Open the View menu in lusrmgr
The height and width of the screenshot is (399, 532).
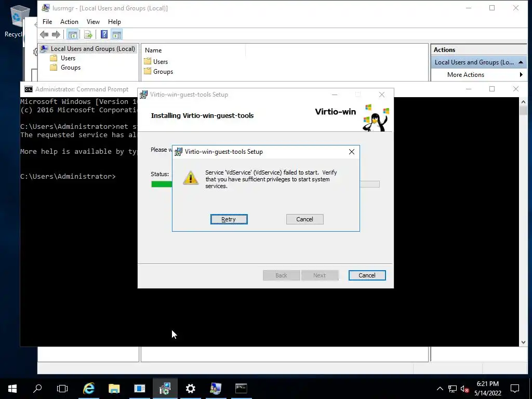pyautogui.click(x=93, y=22)
